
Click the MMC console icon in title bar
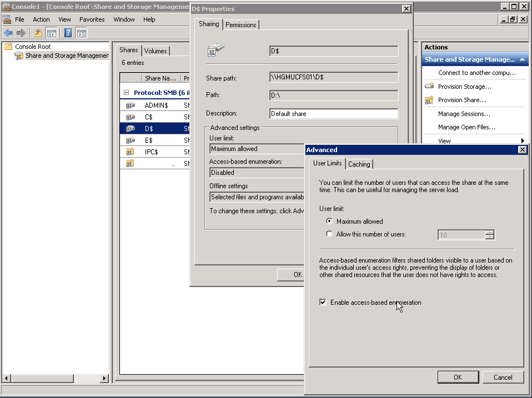click(x=6, y=7)
